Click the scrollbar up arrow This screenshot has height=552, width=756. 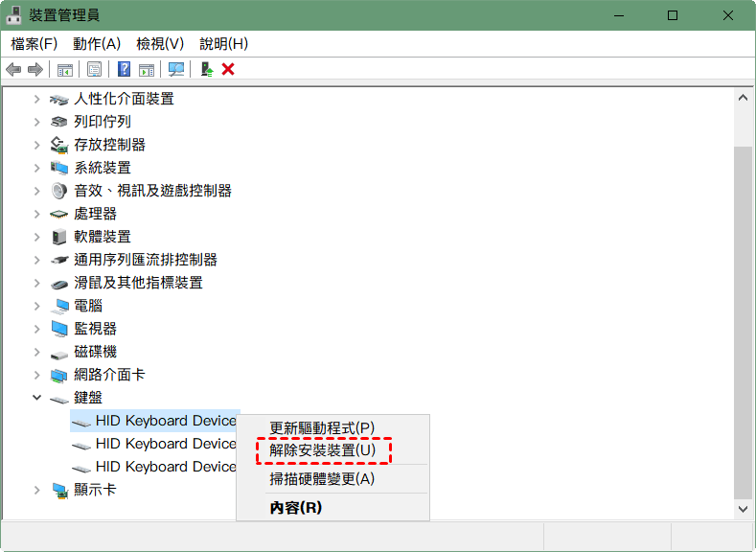tap(743, 98)
